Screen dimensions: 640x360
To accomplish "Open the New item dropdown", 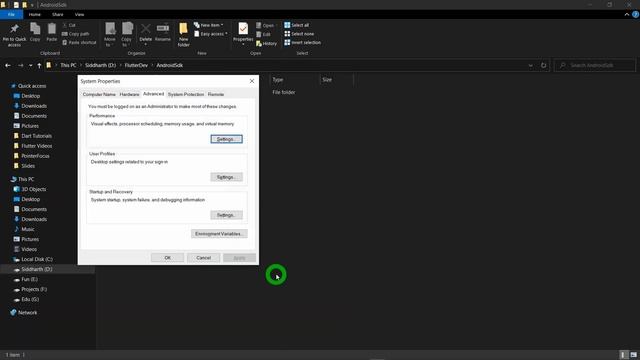I will (x=209, y=25).
